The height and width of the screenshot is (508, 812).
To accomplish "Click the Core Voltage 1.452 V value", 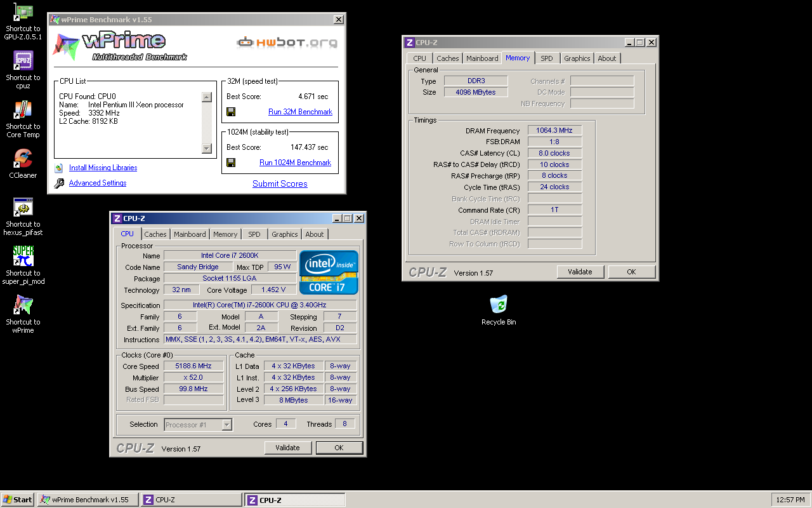I will [x=273, y=290].
